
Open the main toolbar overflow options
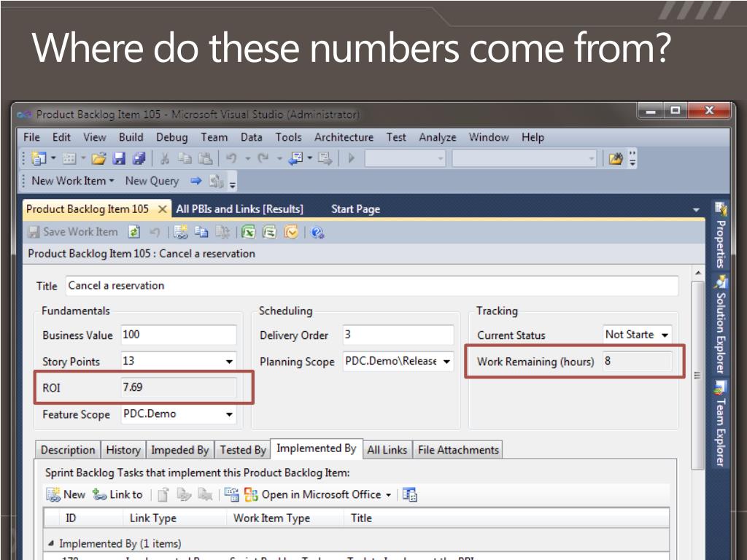coord(632,158)
